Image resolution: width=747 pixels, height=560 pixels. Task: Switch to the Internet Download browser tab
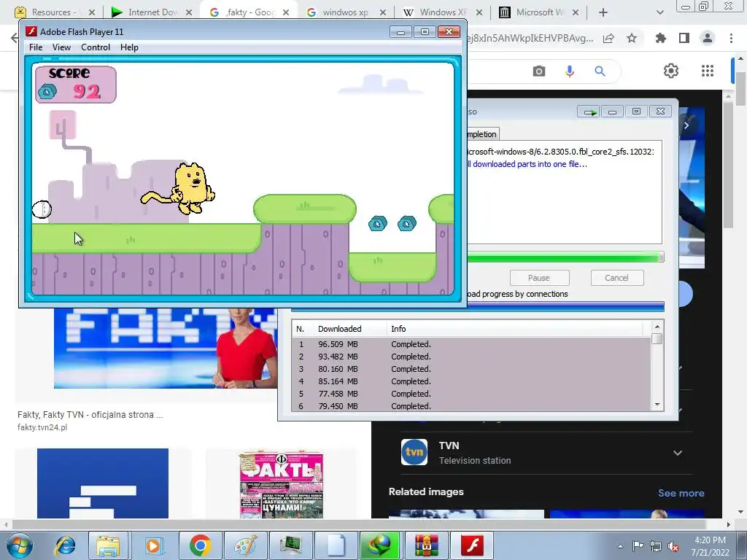click(150, 12)
